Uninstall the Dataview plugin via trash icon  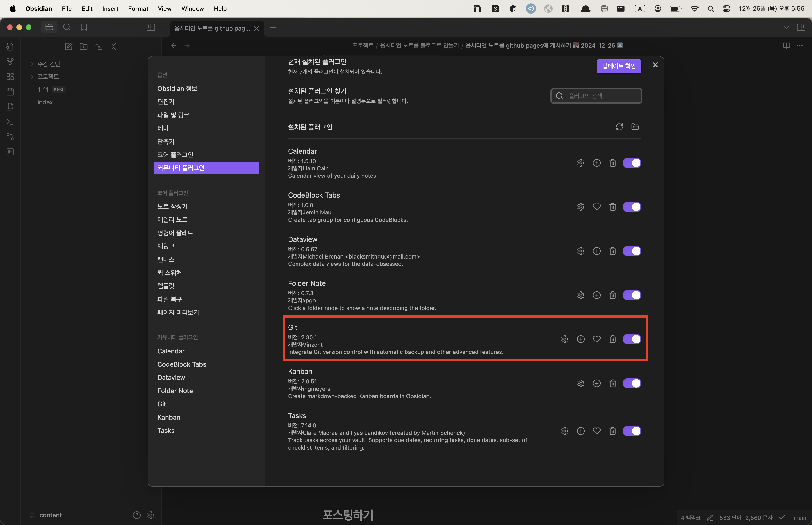point(613,251)
